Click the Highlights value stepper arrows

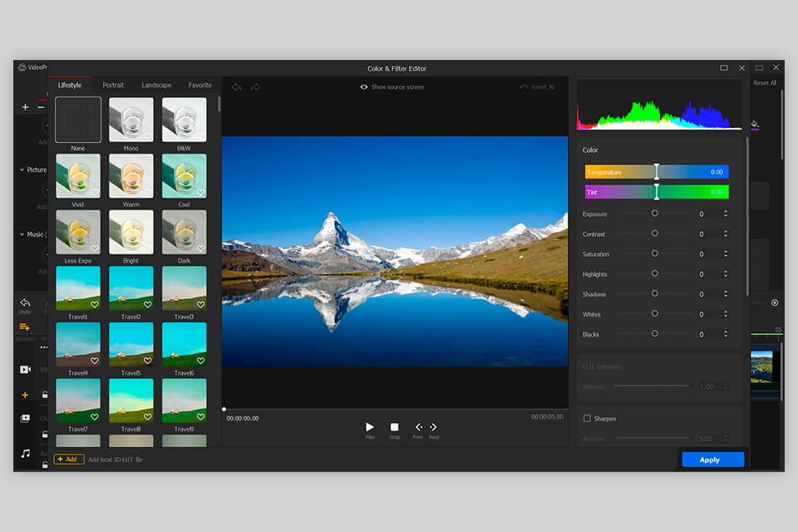tap(726, 273)
